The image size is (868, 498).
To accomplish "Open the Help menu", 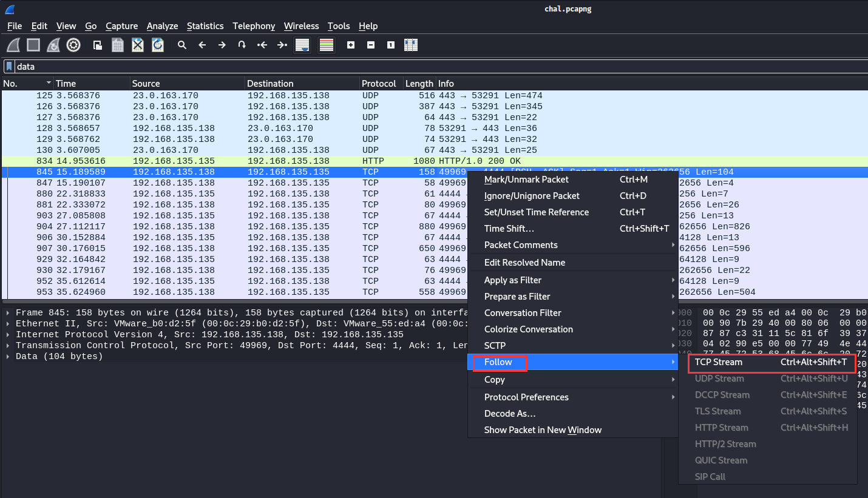I will (368, 26).
